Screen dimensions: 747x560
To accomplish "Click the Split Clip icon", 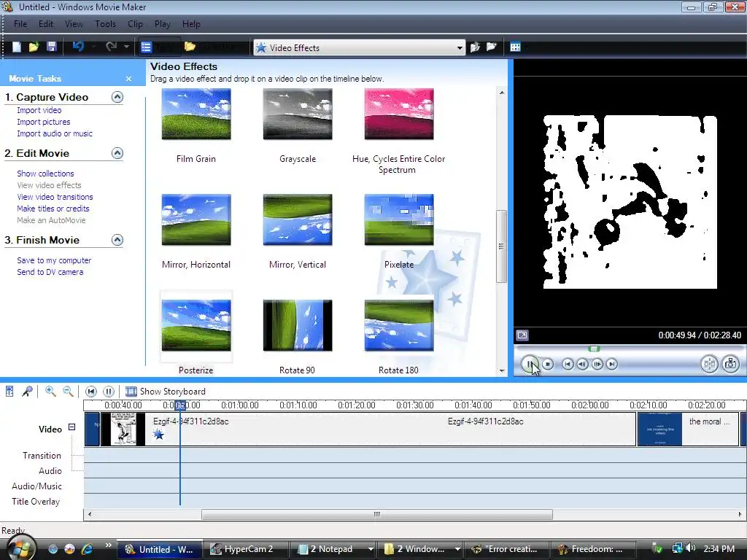I will (x=709, y=365).
